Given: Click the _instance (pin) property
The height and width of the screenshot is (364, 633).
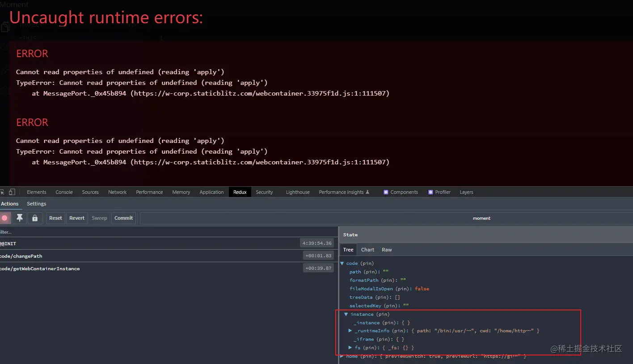Looking at the screenshot, I should pos(375,323).
